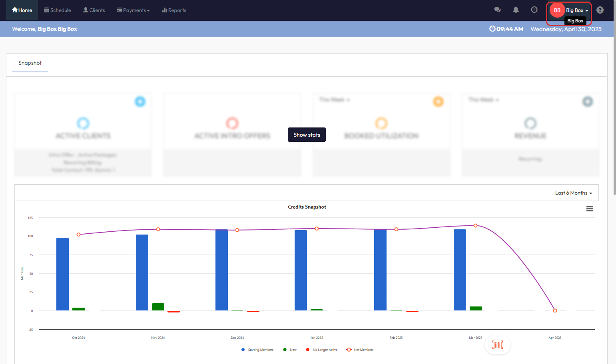The height and width of the screenshot is (364, 616).
Task: Expand the Big Box account dropdown
Action: pos(577,10)
